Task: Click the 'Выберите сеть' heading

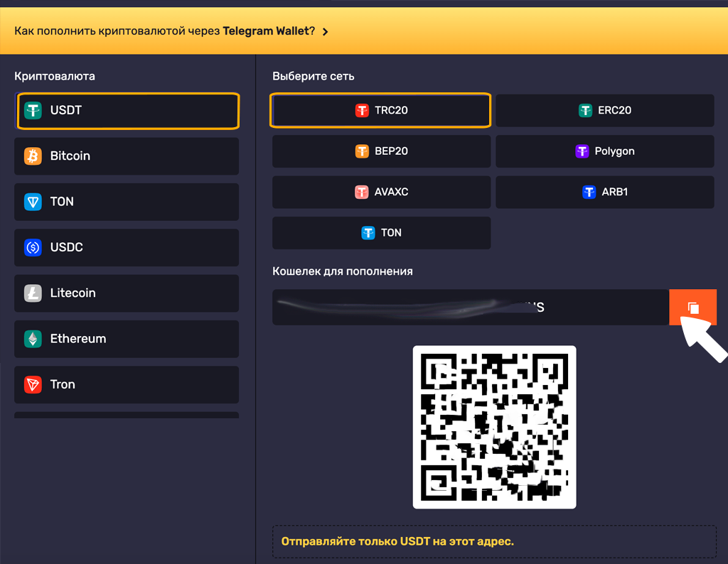Action: point(314,76)
